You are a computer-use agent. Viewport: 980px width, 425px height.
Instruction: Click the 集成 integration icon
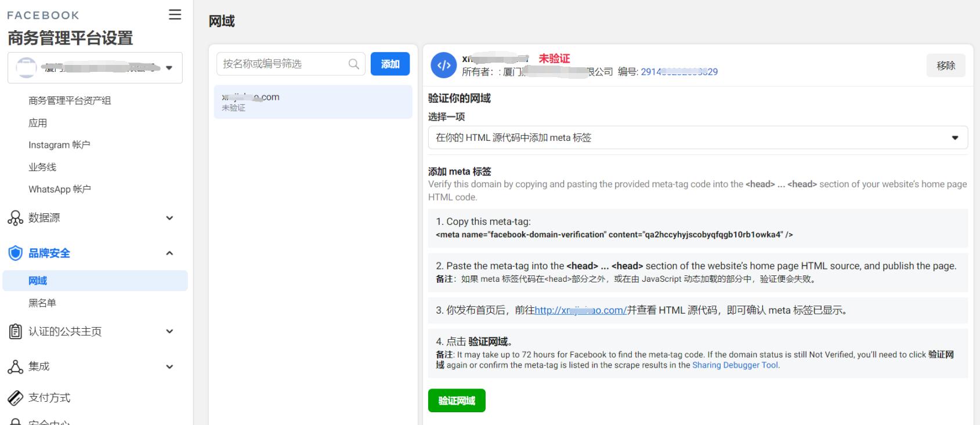(15, 366)
